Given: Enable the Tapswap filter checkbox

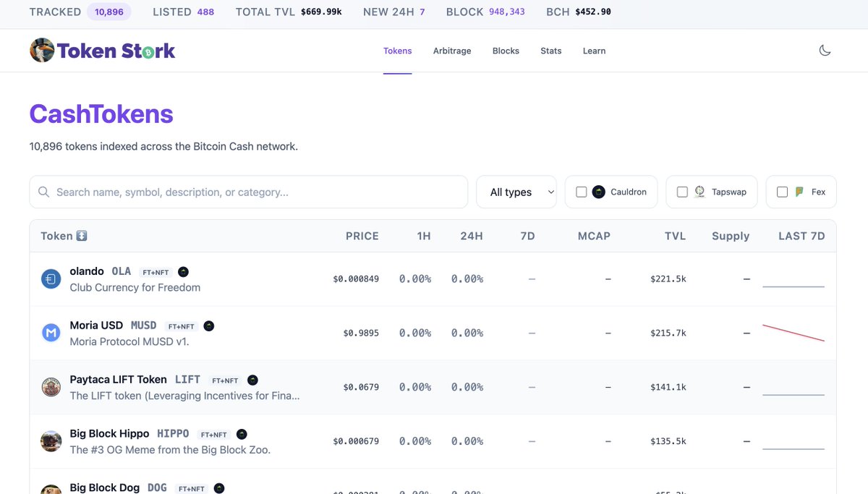Looking at the screenshot, I should 682,192.
